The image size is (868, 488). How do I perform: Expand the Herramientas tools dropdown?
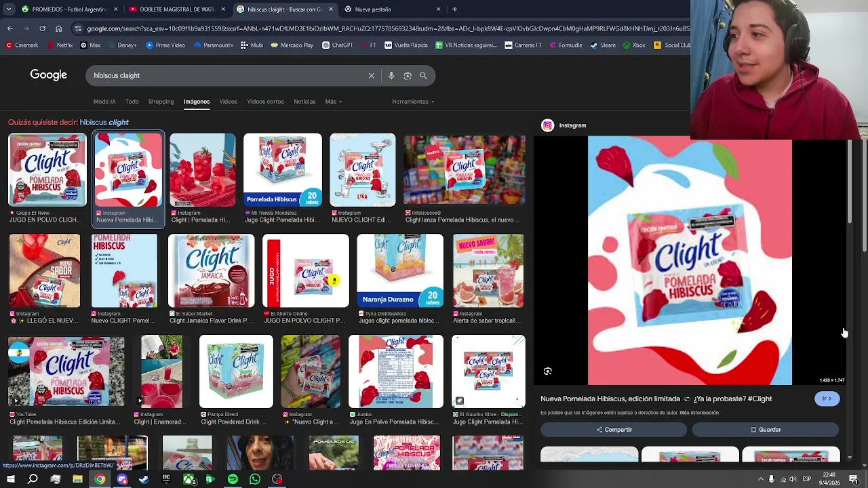413,102
